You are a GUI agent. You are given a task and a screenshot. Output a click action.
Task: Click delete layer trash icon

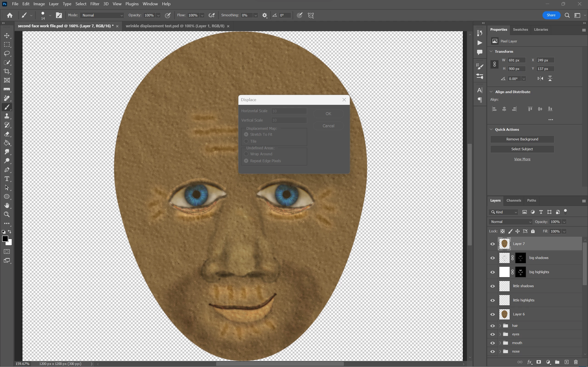tap(576, 362)
